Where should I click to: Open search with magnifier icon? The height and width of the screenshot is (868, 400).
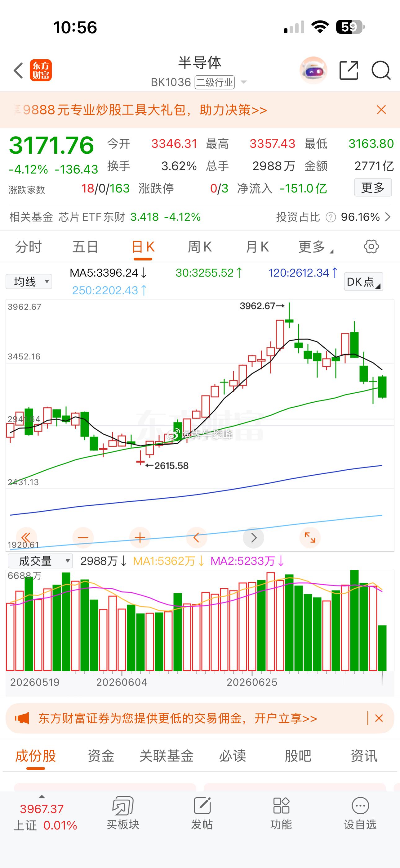(381, 70)
